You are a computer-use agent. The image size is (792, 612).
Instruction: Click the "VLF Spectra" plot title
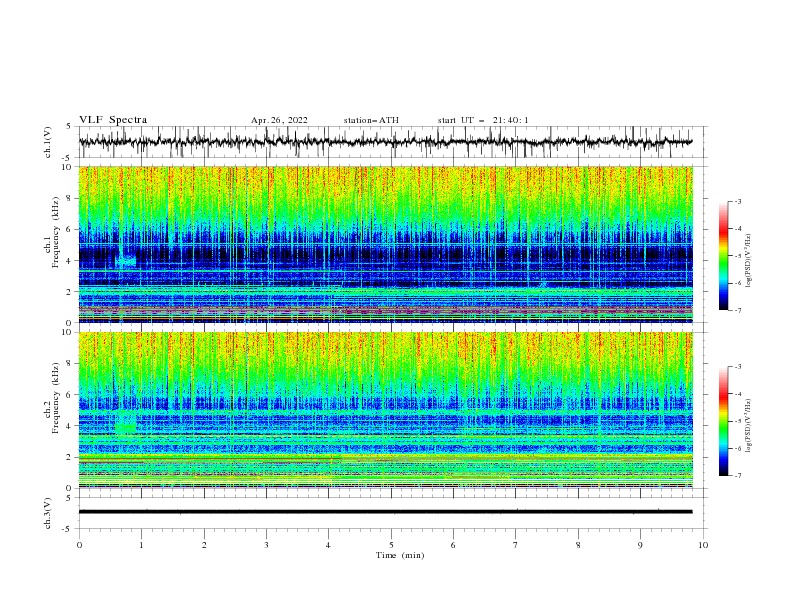(113, 120)
